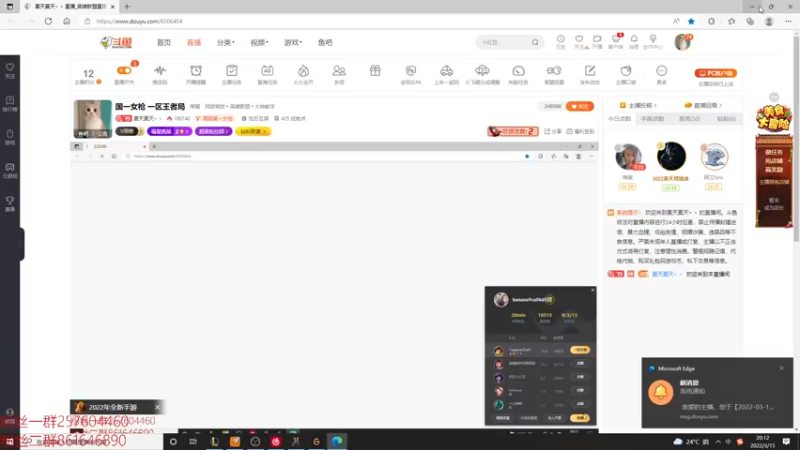Open the client download icon with red badge
The image size is (800, 450).
(x=616, y=39)
